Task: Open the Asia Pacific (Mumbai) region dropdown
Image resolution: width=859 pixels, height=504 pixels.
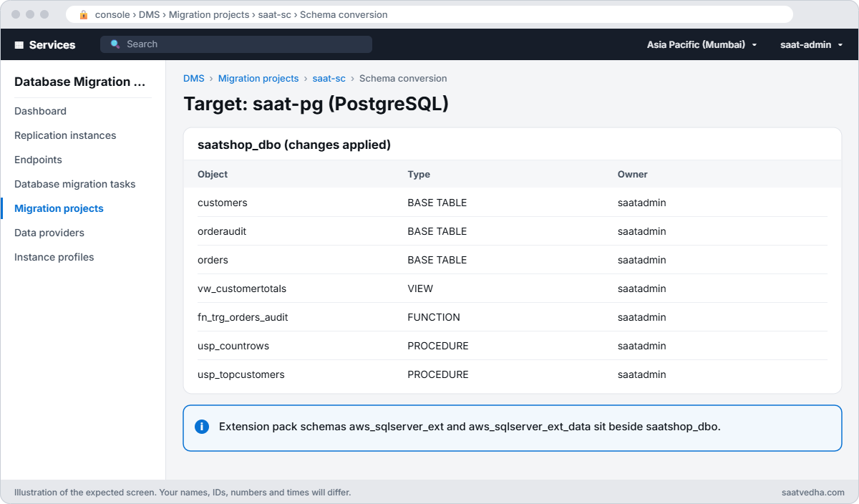Action: pos(702,44)
